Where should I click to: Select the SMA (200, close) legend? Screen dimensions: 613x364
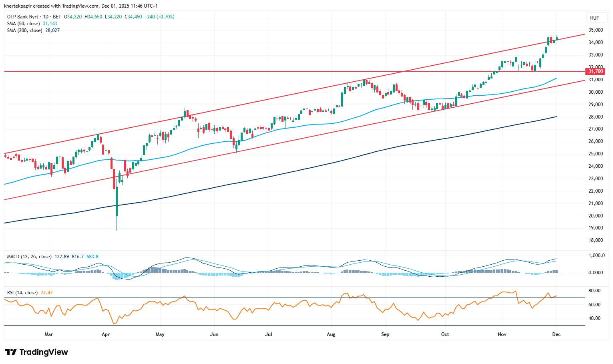click(x=25, y=30)
